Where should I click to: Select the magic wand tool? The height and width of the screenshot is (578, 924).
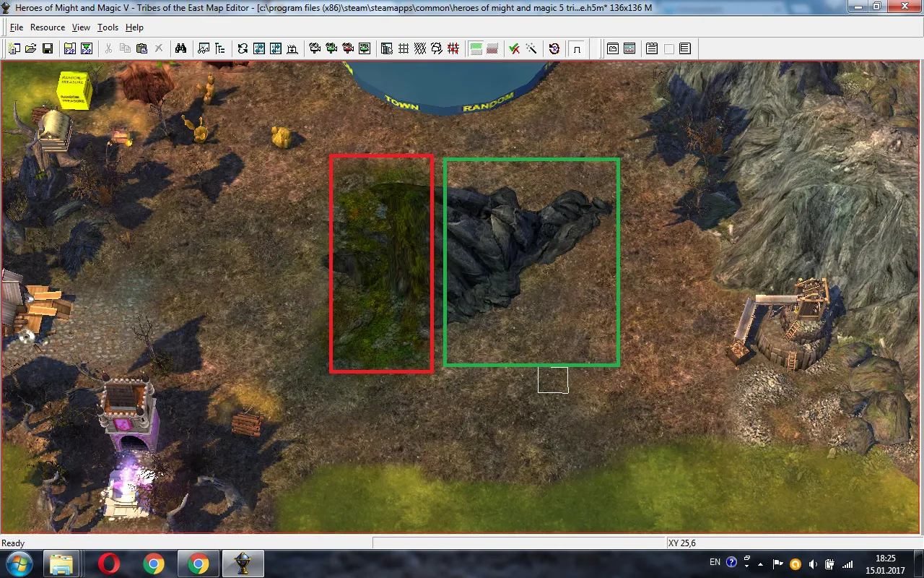531,48
